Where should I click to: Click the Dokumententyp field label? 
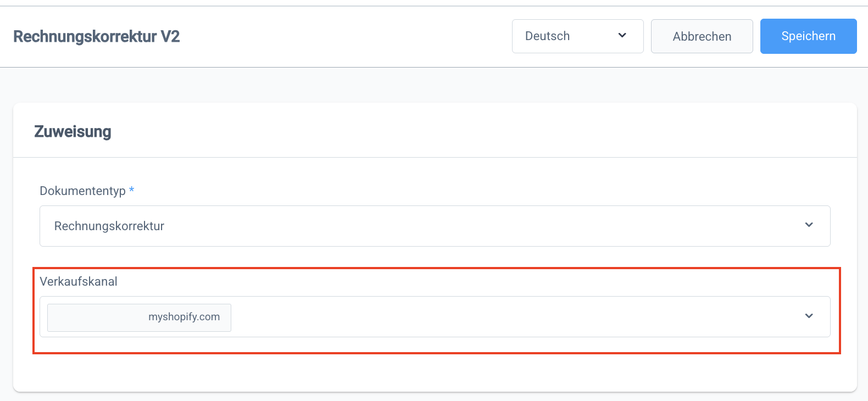82,191
